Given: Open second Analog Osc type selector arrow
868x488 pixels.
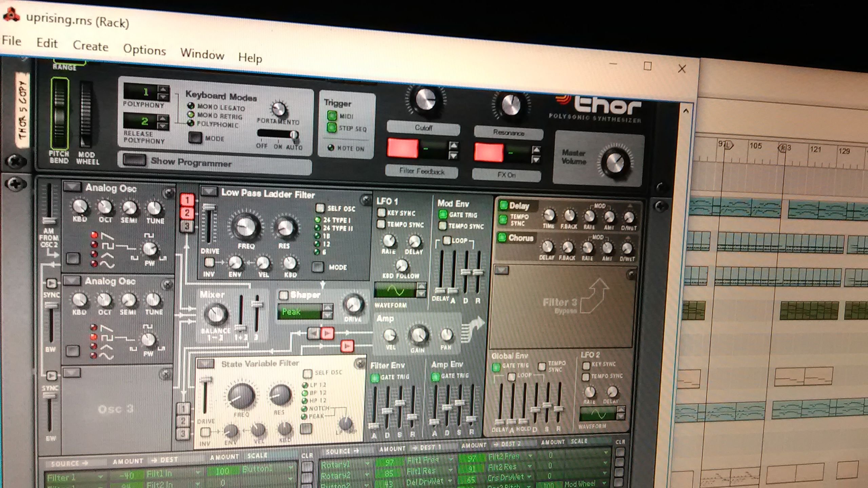Looking at the screenshot, I should pyautogui.click(x=72, y=280).
